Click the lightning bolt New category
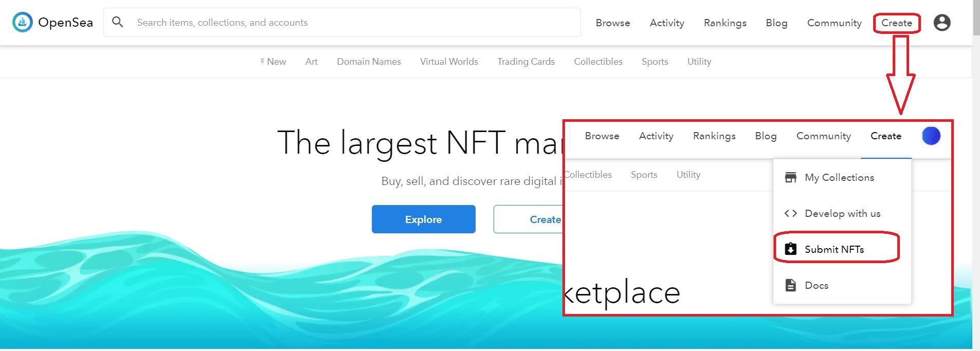 tap(273, 62)
